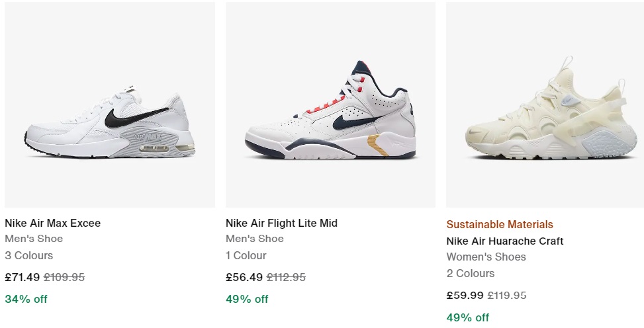Click the 49% off label under Huarache Craft
The width and height of the screenshot is (644, 328).
pyautogui.click(x=468, y=317)
